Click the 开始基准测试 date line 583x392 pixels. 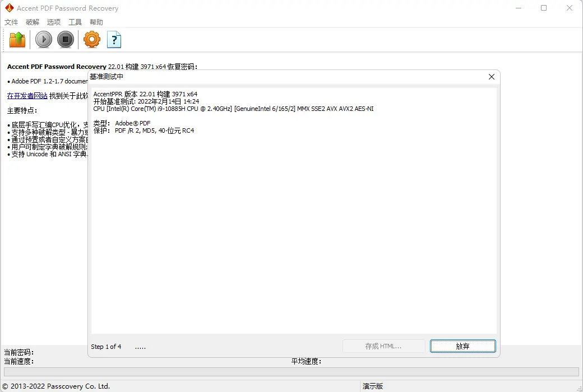click(x=146, y=101)
